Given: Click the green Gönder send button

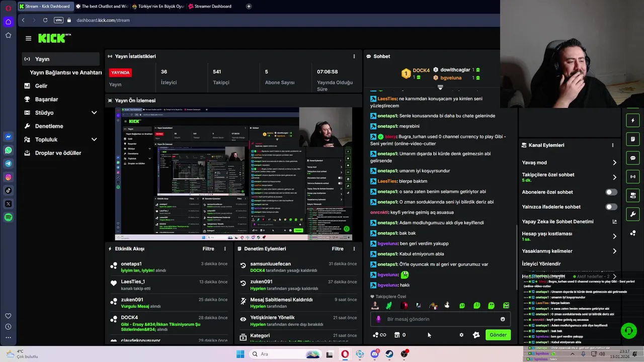Looking at the screenshot, I should 498,335.
